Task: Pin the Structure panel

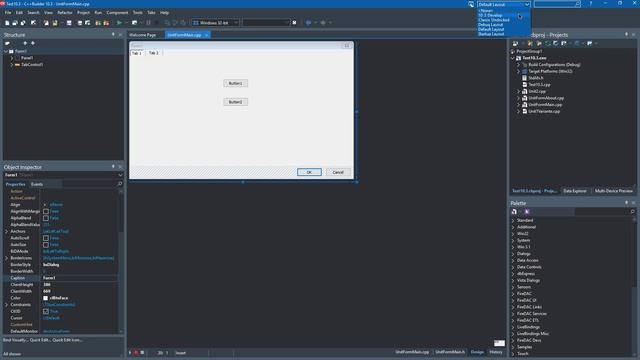Action: point(113,35)
